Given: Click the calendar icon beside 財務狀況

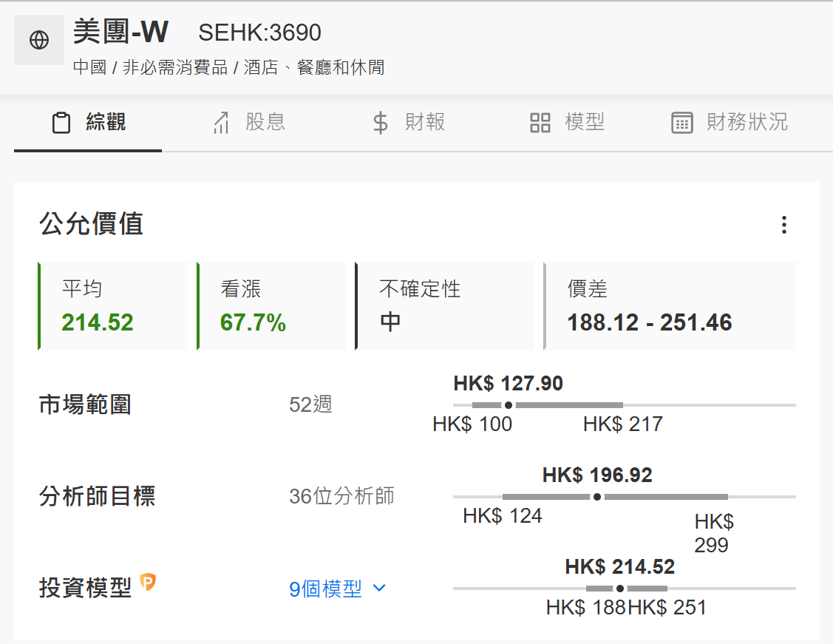Looking at the screenshot, I should [x=682, y=123].
